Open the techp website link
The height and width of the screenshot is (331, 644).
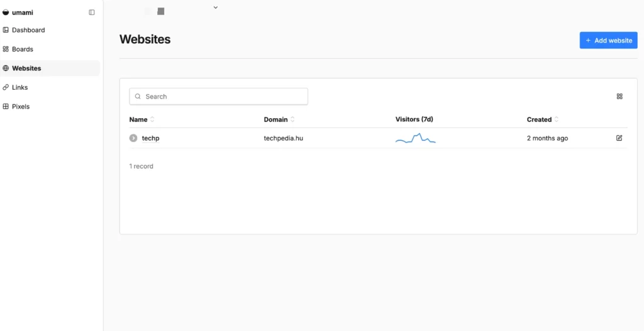click(x=150, y=138)
